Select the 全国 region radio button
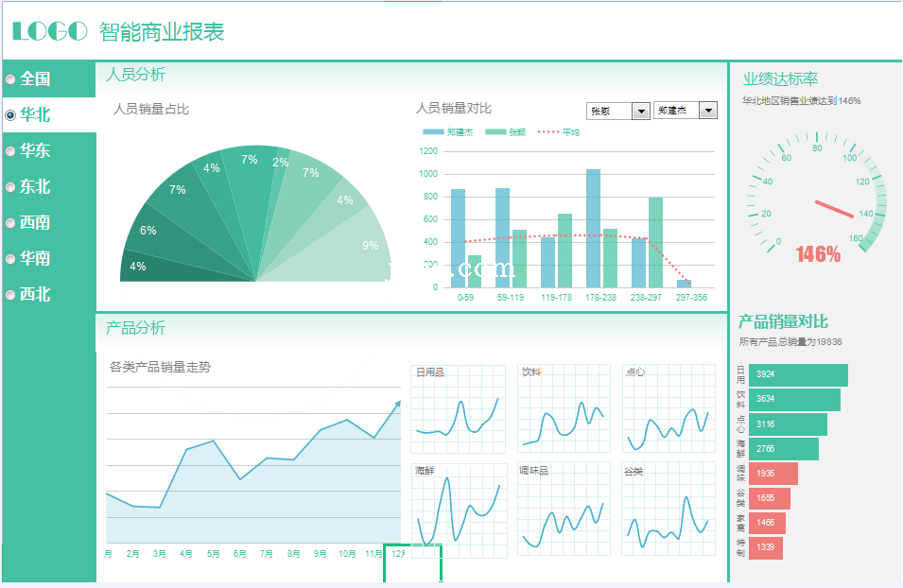Screen dimensions: 903x588 pyautogui.click(x=11, y=79)
